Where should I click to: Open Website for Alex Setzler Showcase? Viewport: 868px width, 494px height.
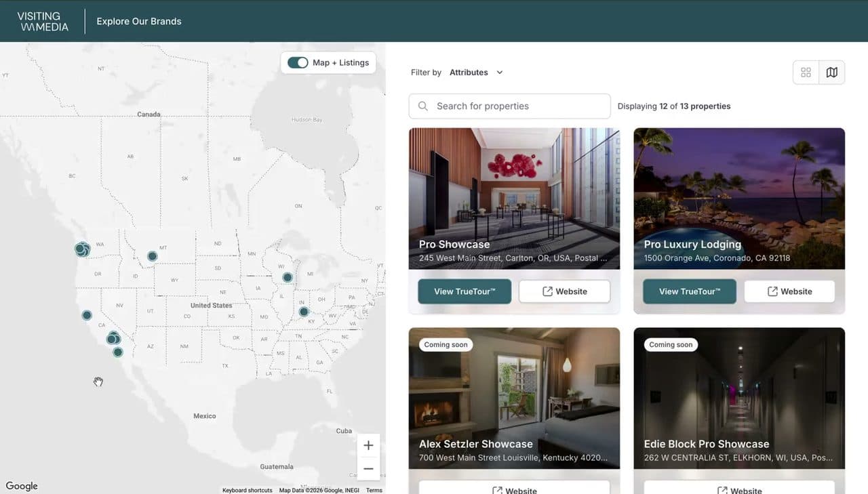pos(514,488)
